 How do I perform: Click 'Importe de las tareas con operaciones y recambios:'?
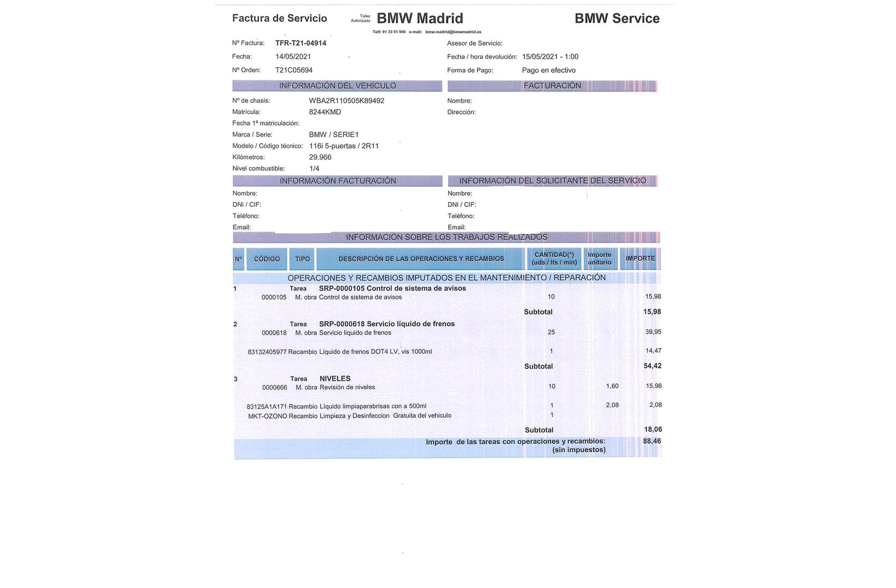516,441
